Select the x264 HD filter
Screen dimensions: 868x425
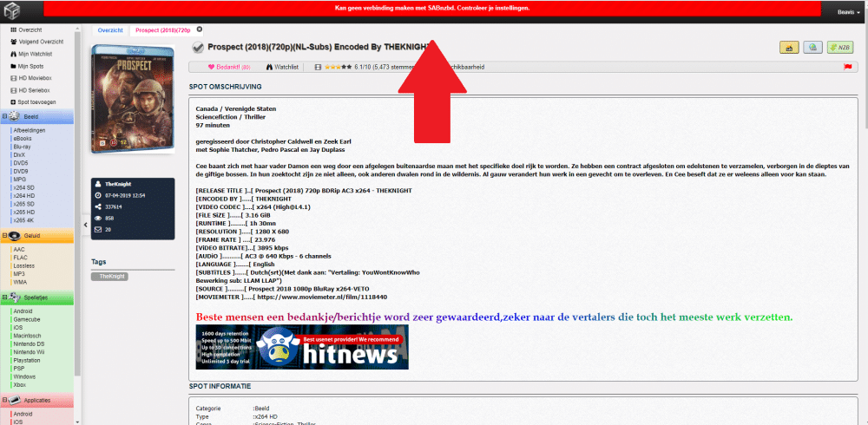point(24,196)
